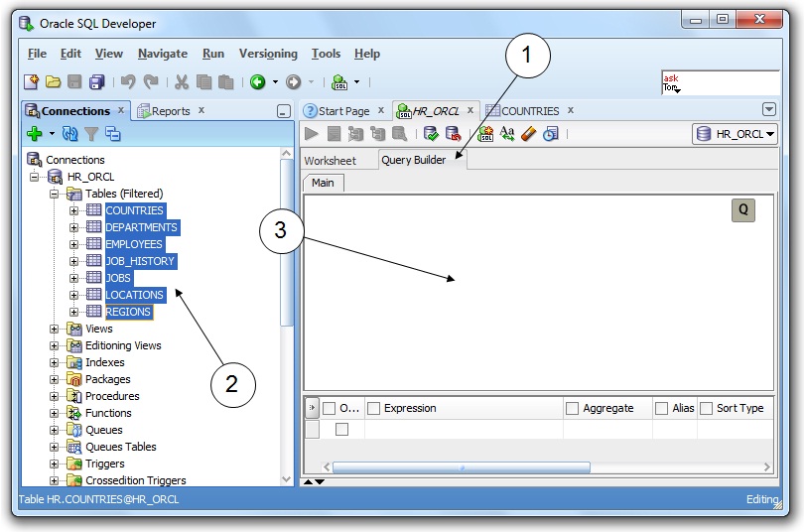
Task: Click the Paste icon in toolbar
Action: 226,82
